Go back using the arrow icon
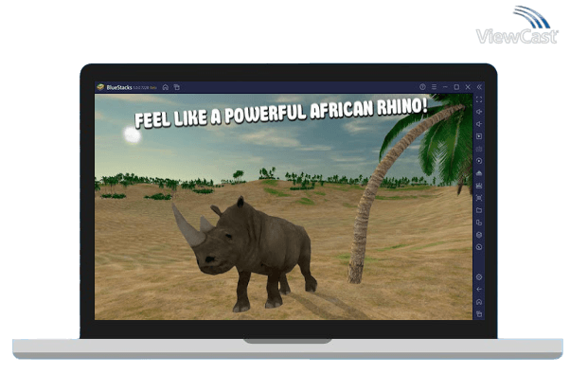Viewport: 570px width, 392px height. tap(479, 290)
